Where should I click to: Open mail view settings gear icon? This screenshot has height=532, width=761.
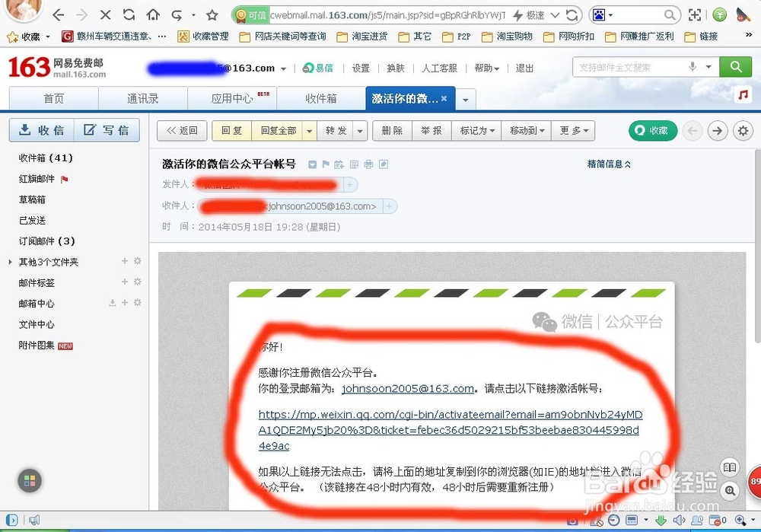pos(743,131)
